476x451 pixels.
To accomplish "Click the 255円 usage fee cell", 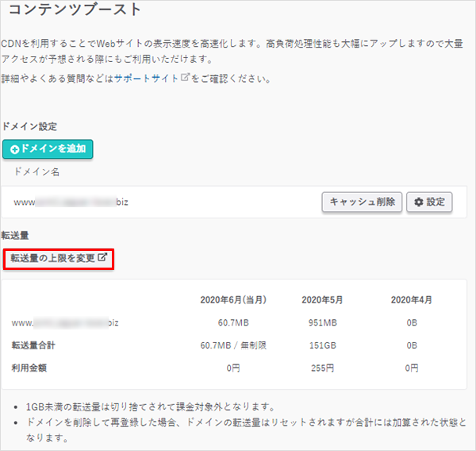I will click(x=322, y=368).
